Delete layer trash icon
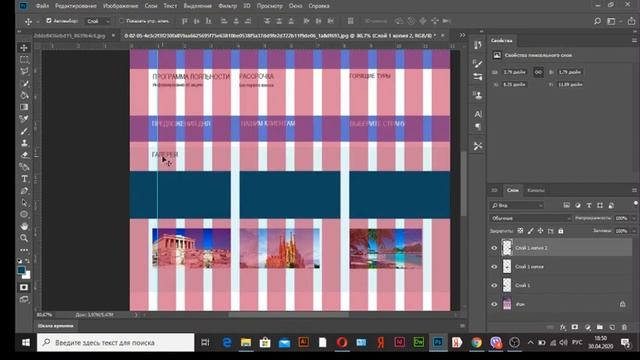This screenshot has width=640, height=360. [x=624, y=327]
